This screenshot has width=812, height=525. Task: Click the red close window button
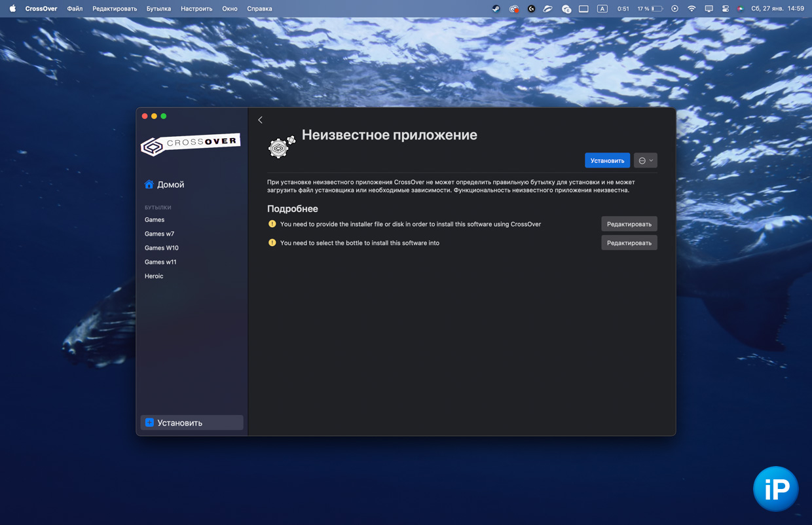tap(145, 117)
